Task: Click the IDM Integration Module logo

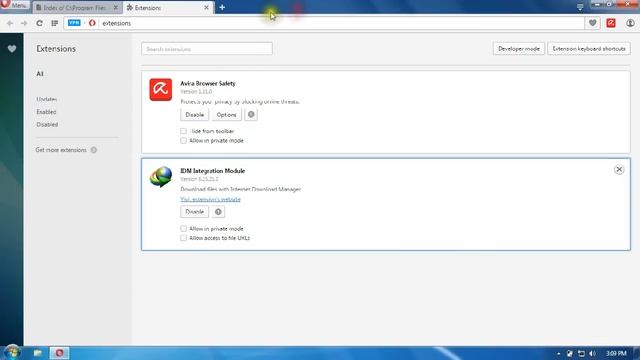Action: (x=160, y=177)
